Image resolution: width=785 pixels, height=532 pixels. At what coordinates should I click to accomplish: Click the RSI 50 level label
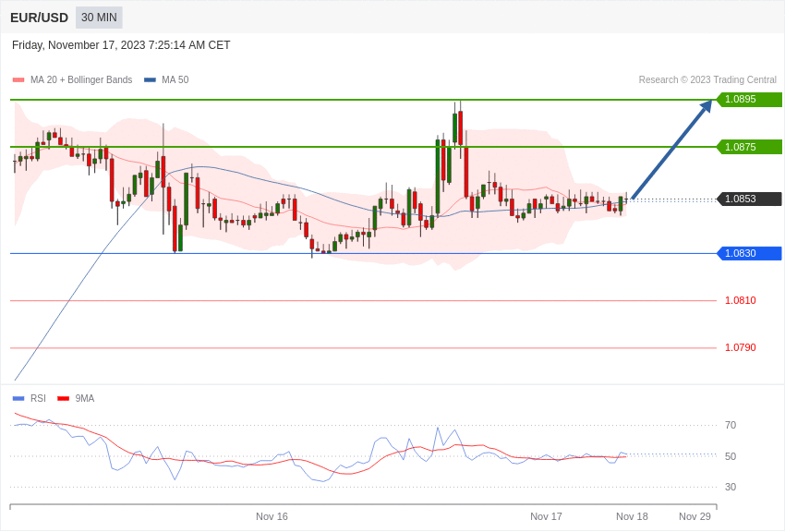tap(731, 456)
